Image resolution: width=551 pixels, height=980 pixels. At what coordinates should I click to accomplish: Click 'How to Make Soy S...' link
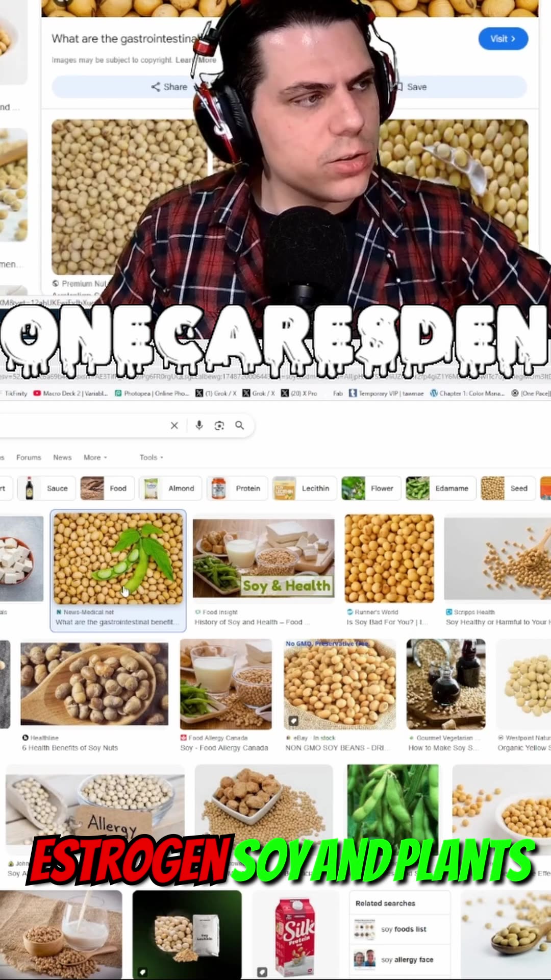[443, 748]
